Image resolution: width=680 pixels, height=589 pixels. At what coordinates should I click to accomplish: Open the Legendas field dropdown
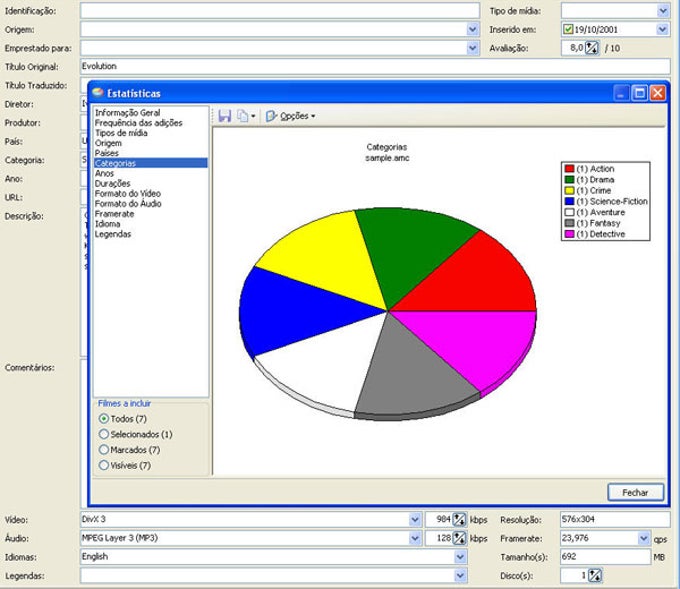tap(460, 576)
